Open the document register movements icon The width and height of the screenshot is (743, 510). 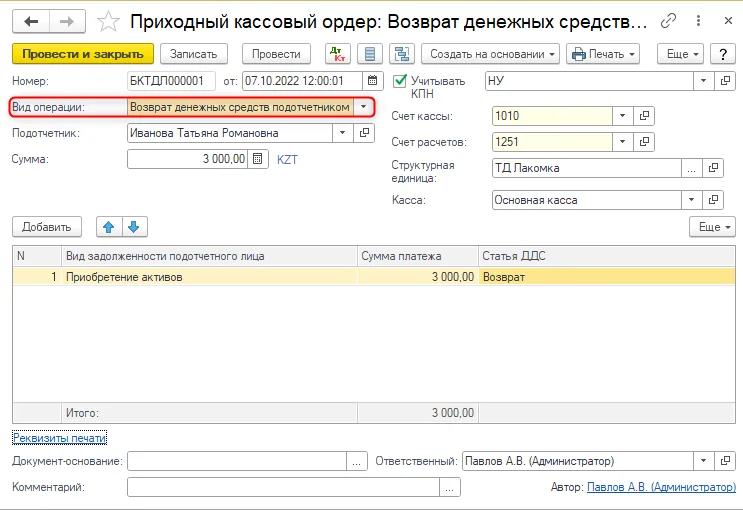[x=370, y=54]
